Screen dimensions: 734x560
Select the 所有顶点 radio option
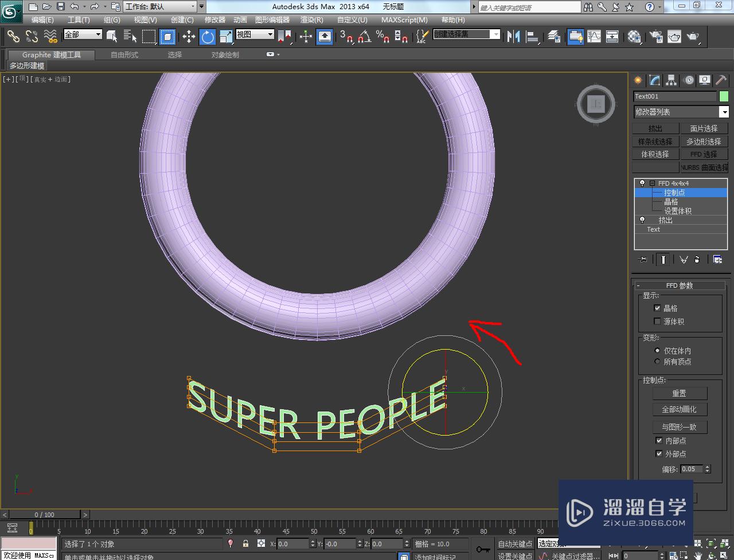(657, 362)
